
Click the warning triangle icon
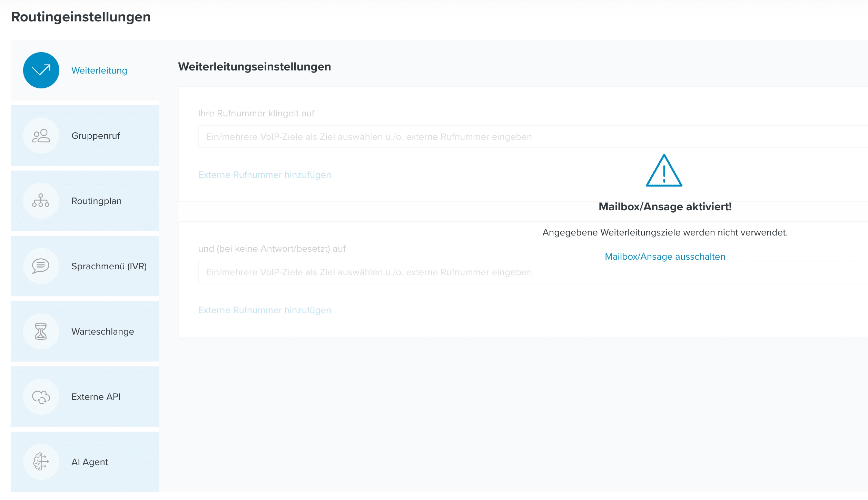click(664, 171)
